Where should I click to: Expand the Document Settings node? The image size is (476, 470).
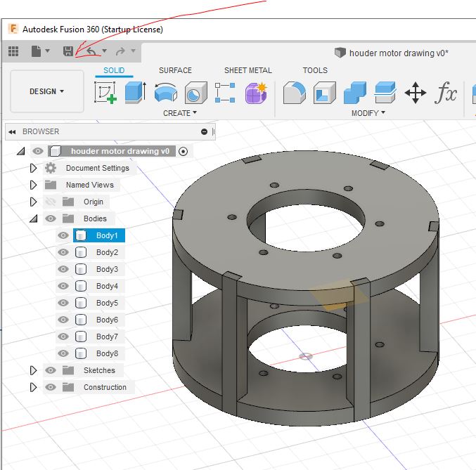[x=33, y=168]
